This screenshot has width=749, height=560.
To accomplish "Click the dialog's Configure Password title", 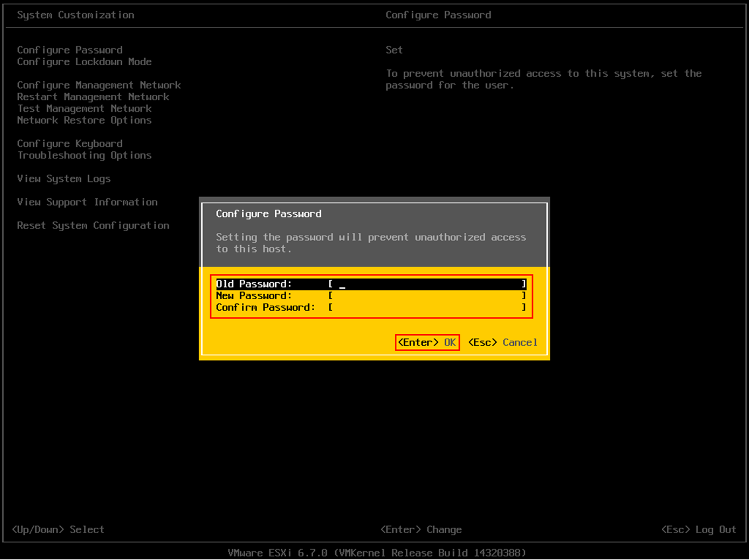I will click(x=269, y=214).
